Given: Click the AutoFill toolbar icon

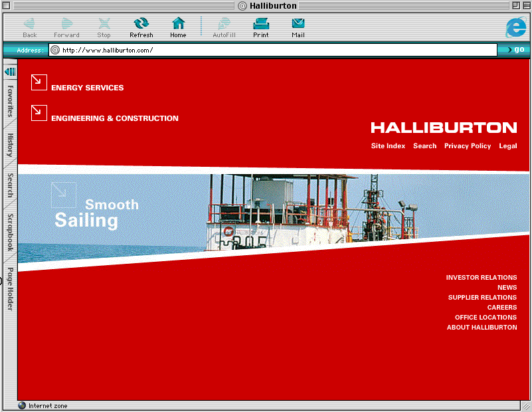Looking at the screenshot, I should (x=224, y=23).
